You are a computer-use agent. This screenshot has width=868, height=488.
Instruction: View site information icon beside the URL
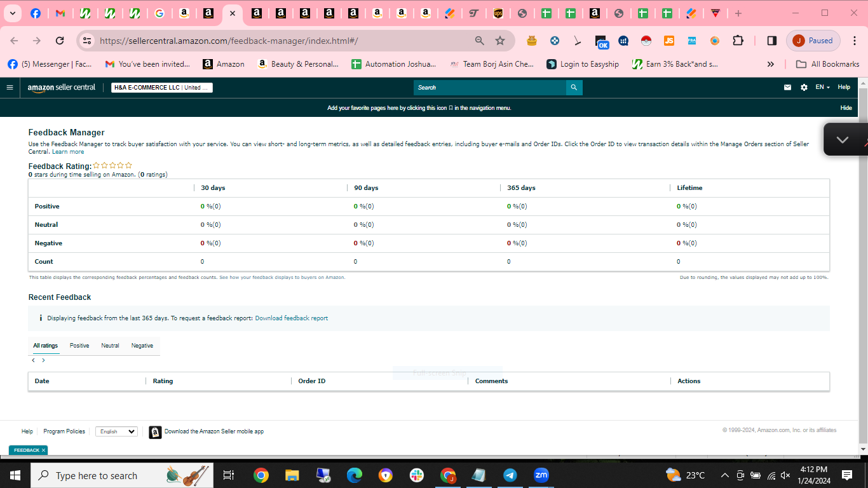coord(87,41)
